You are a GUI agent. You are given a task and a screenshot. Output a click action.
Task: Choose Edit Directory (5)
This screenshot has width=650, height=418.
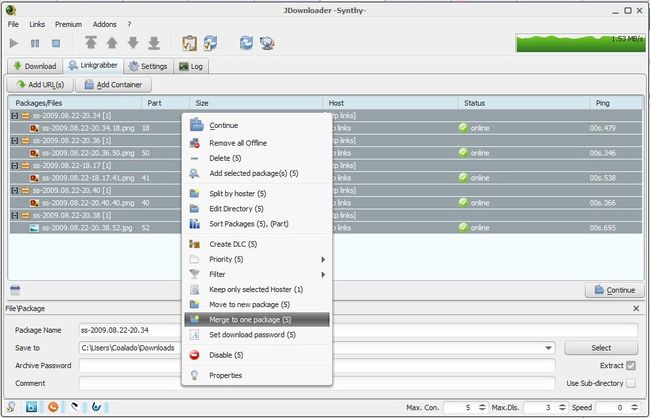coord(257,209)
